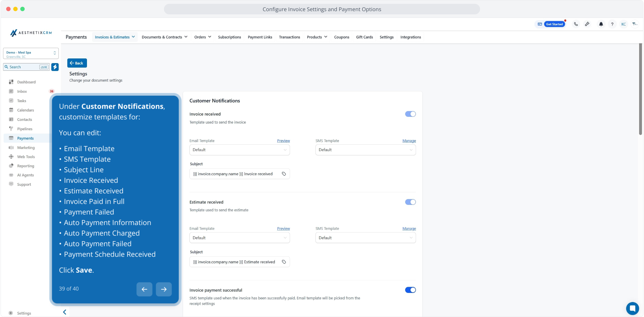Screen dimensions: 644x317
Task: Open the chat widget bubble icon
Action: [x=632, y=308]
